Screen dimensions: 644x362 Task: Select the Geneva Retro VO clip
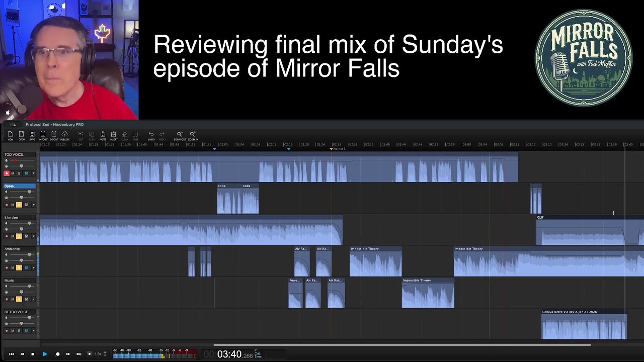[x=584, y=325]
